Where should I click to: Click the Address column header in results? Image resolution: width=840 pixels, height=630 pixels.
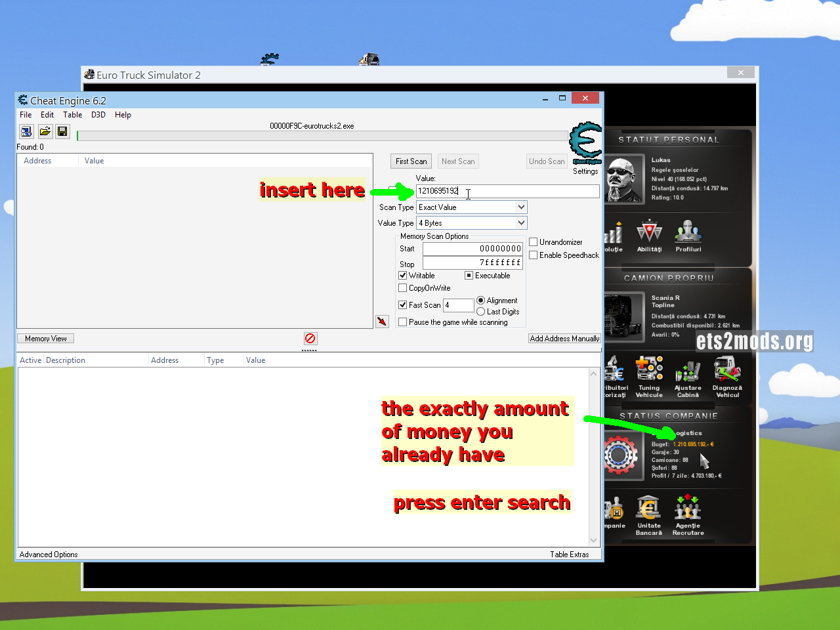point(48,161)
